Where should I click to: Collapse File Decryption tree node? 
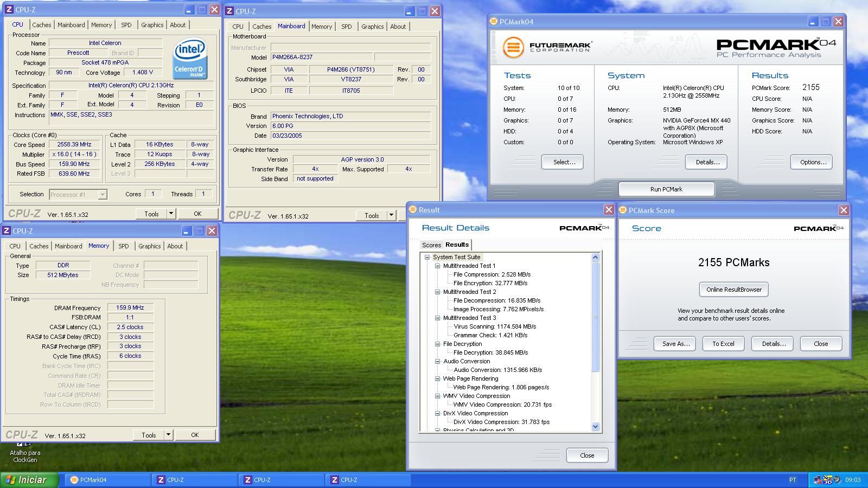(x=437, y=344)
